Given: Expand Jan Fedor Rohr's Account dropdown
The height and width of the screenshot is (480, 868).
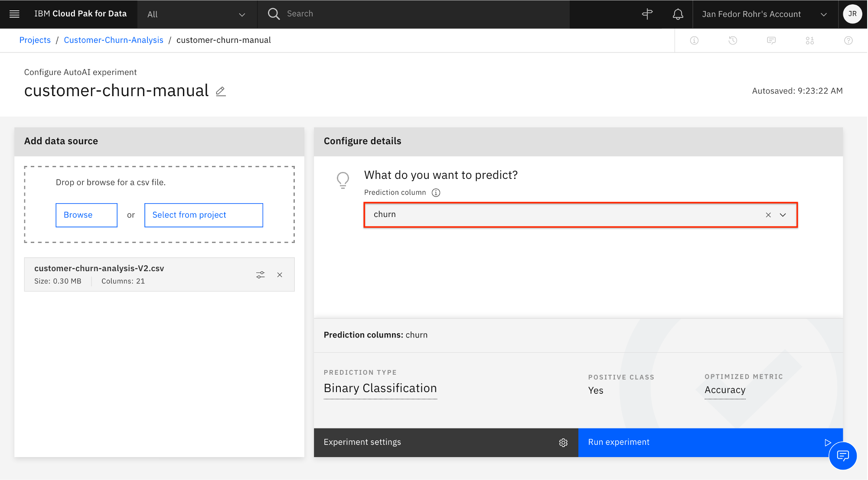Looking at the screenshot, I should [823, 14].
